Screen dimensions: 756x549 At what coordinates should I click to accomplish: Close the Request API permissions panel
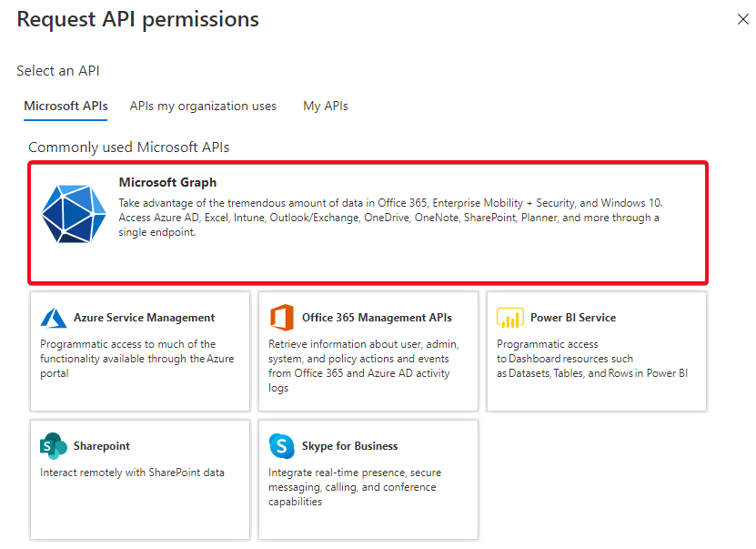pos(743,19)
